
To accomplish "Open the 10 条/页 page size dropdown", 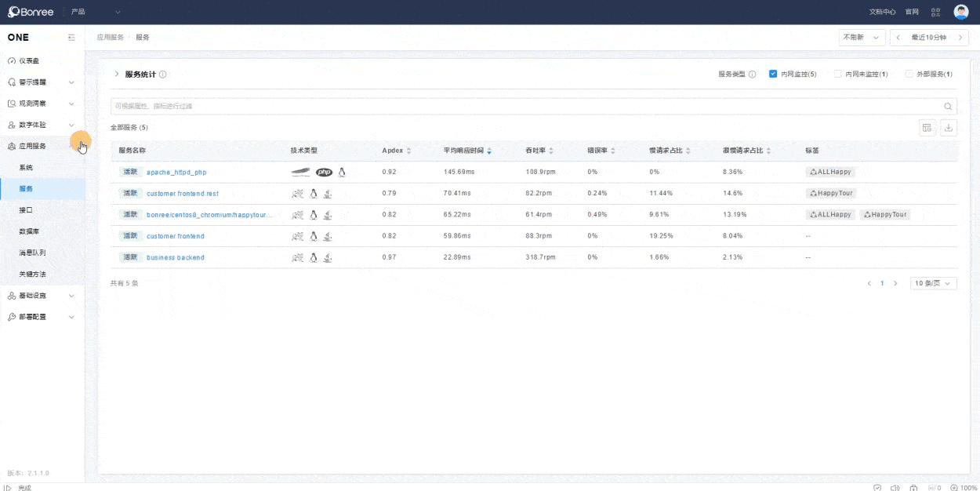I will point(933,283).
